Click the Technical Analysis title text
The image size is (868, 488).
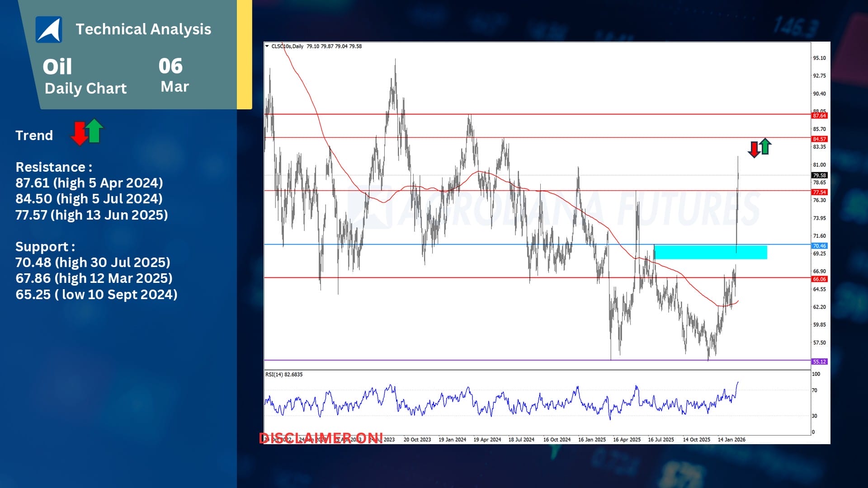[x=143, y=29]
